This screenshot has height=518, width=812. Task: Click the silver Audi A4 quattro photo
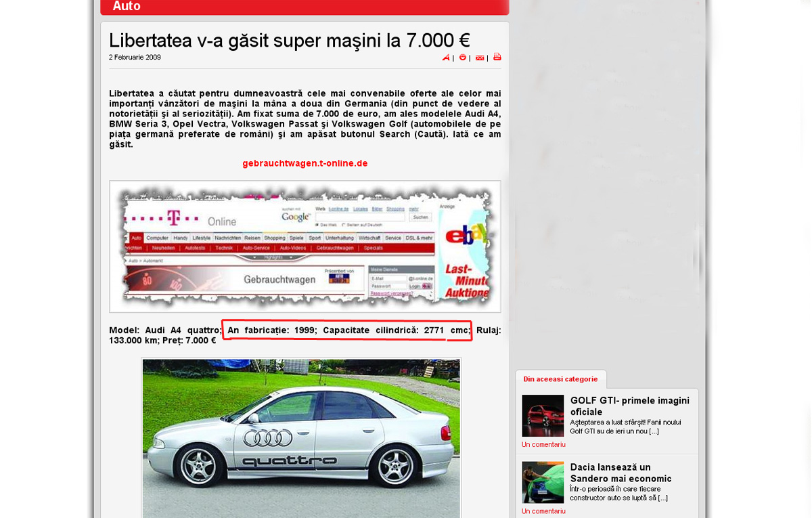point(301,438)
